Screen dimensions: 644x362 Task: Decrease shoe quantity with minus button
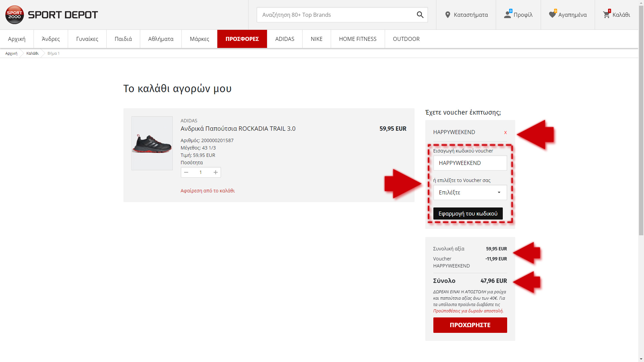[186, 172]
